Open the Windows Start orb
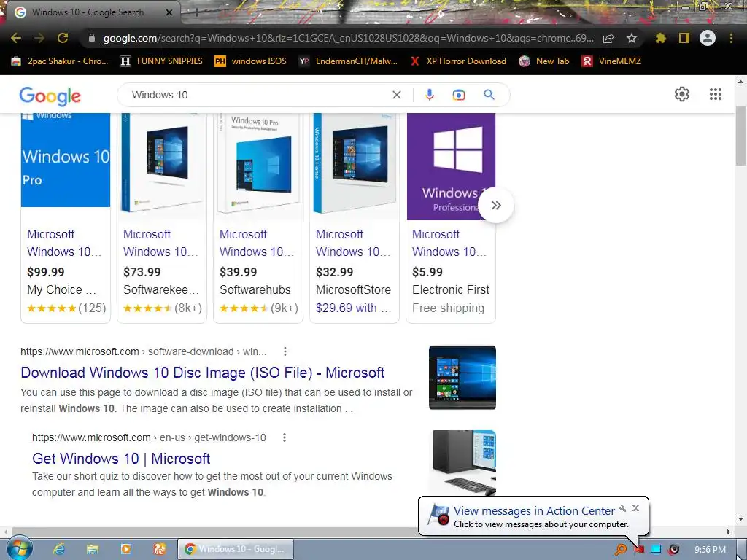The image size is (747, 560). (x=18, y=548)
